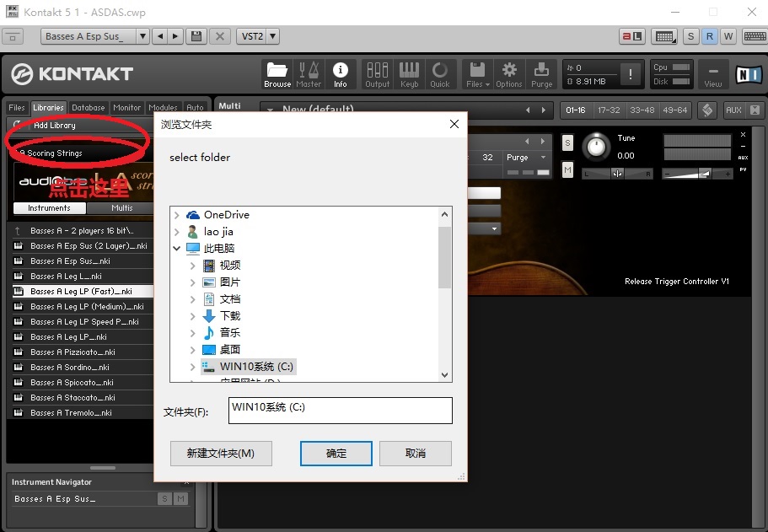Screen dimensions: 768x532
Task: Show the on-screen Keyb keyboard
Action: (x=409, y=74)
